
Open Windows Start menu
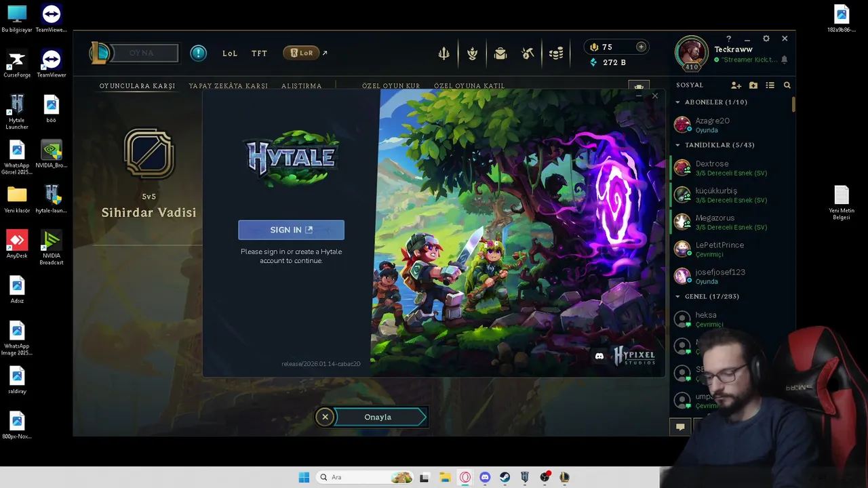[x=304, y=477]
